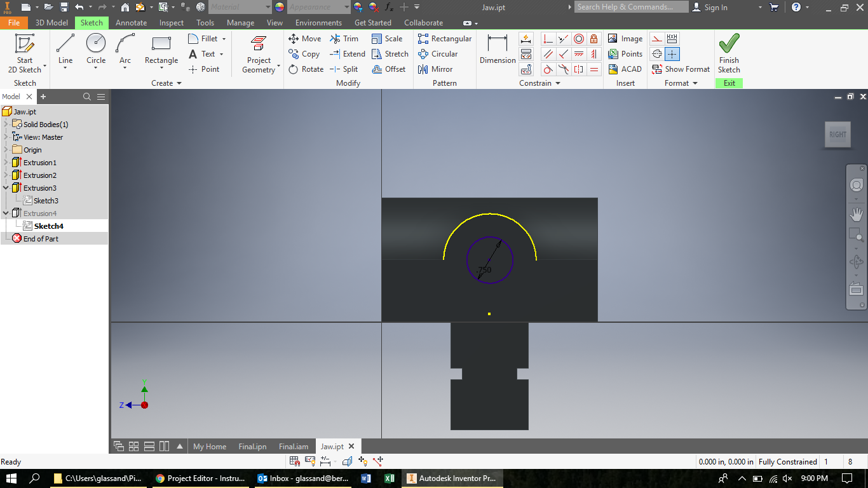Apply the Symmetric constraint
Viewport: 868px width, 488px height.
(578, 69)
